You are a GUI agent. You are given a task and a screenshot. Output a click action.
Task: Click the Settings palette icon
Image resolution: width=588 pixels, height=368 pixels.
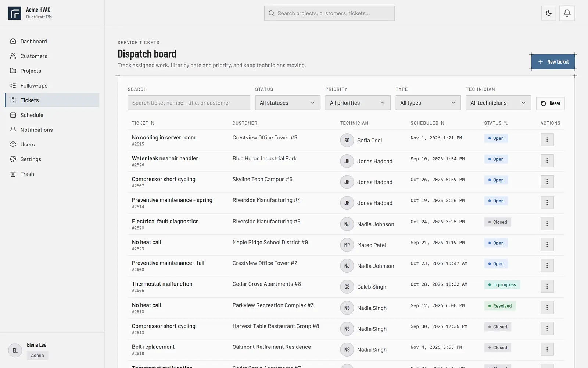tap(13, 159)
